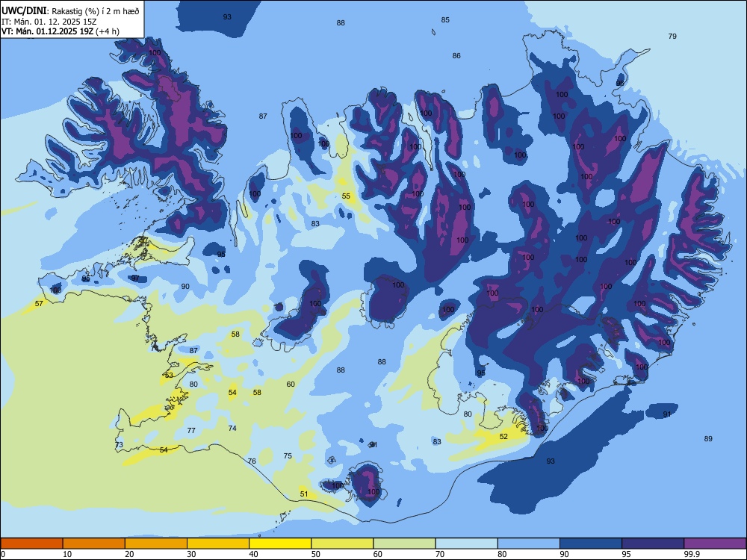Click the humidity value '51' near south coast
Viewport: 747px width, 560px height.
click(304, 494)
